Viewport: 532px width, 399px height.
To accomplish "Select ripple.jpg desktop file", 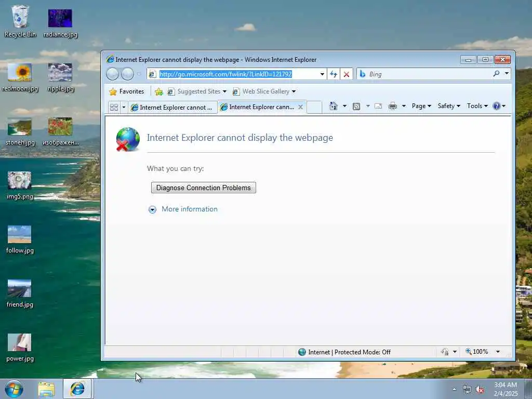I will pos(61,77).
